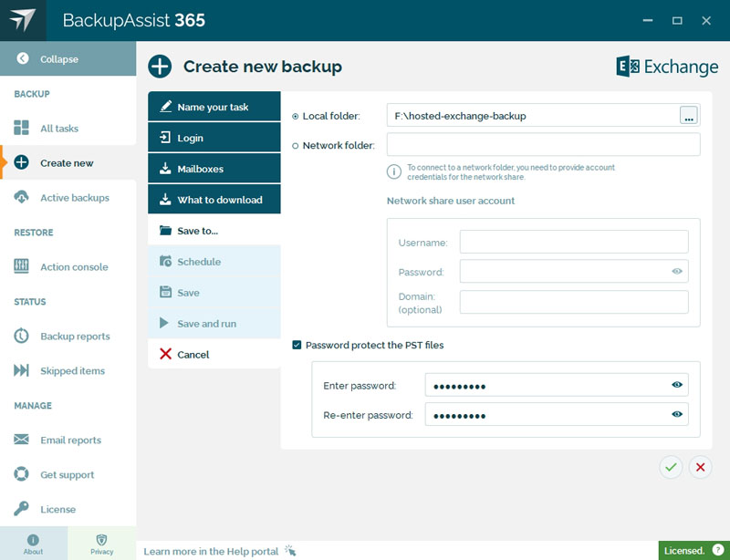Screen dimensions: 730x560
Task: Show the network share password with the eye icon
Action: click(677, 271)
